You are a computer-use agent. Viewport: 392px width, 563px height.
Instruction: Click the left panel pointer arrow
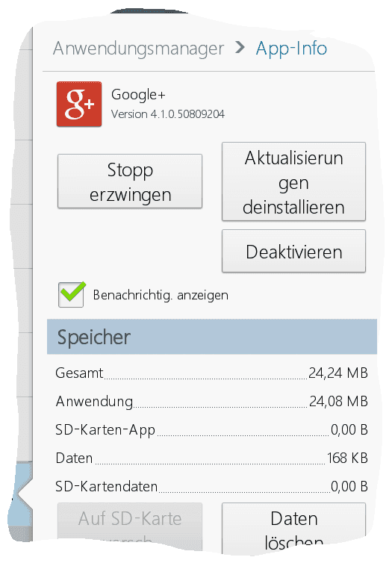point(25,494)
